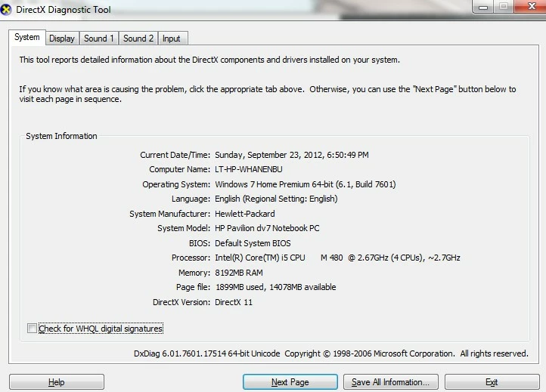Select the System tab
The height and width of the screenshot is (392, 546).
pos(26,37)
